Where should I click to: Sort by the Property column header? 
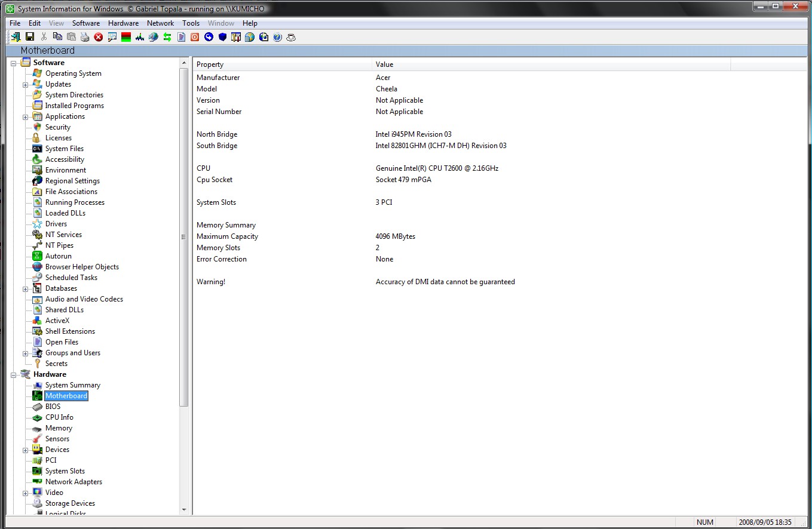(283, 64)
